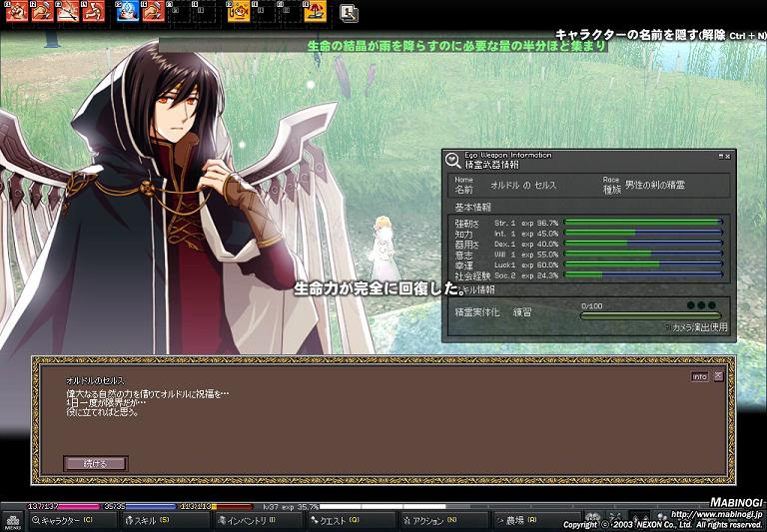Image resolution: width=767 pixels, height=532 pixels.
Task: Use the second hotkey skill with hammer icon
Action: 42,11
